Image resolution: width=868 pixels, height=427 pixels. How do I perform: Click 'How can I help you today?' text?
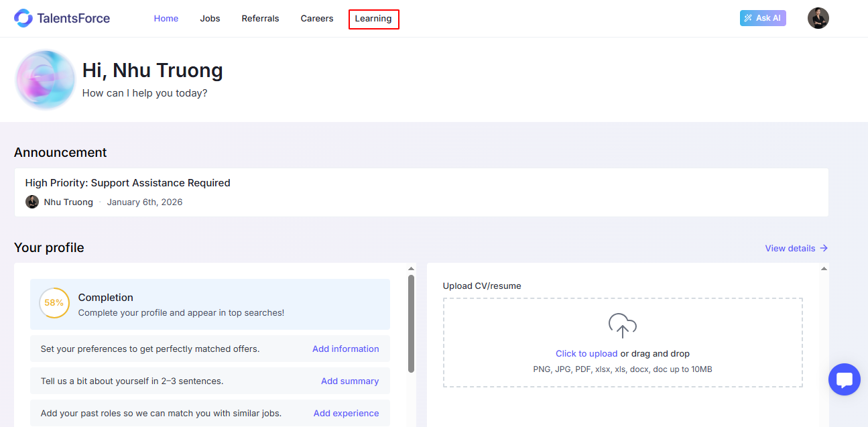click(x=145, y=93)
